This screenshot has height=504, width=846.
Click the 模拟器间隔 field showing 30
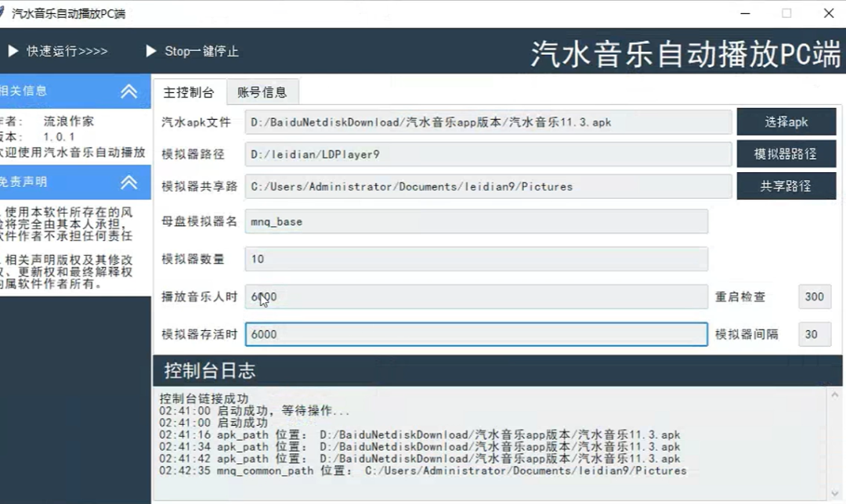(815, 334)
